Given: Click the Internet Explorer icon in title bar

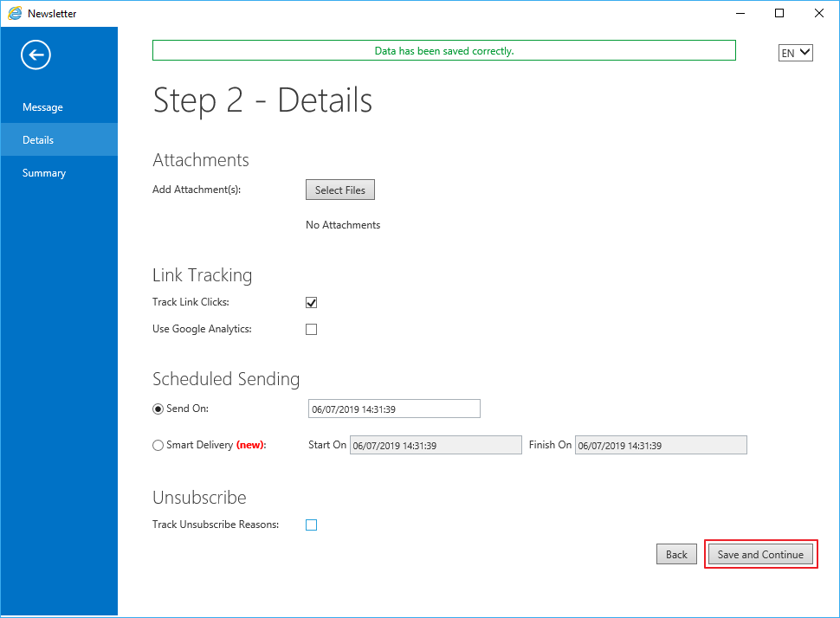Looking at the screenshot, I should [x=15, y=13].
